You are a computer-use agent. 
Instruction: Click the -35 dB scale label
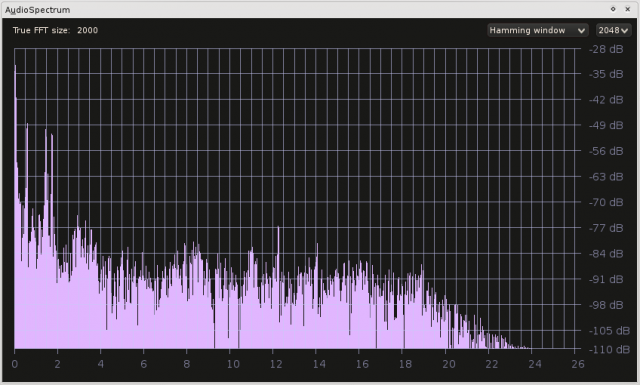[606, 74]
